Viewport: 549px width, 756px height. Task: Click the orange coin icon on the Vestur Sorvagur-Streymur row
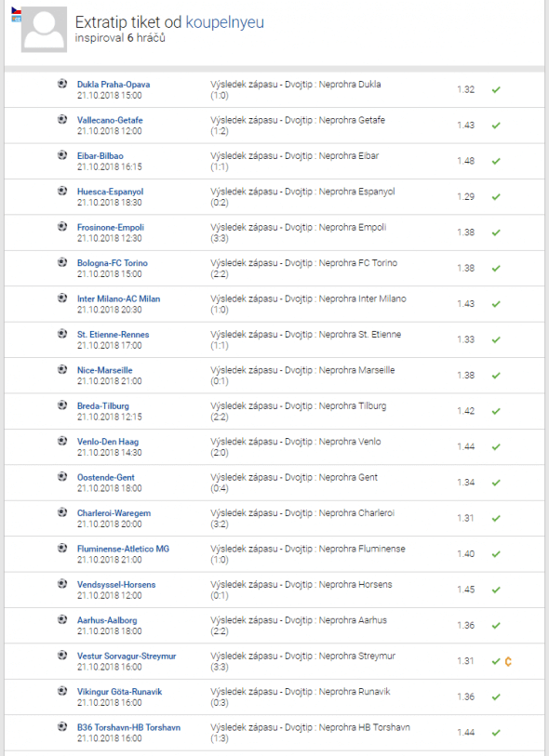coord(508,661)
